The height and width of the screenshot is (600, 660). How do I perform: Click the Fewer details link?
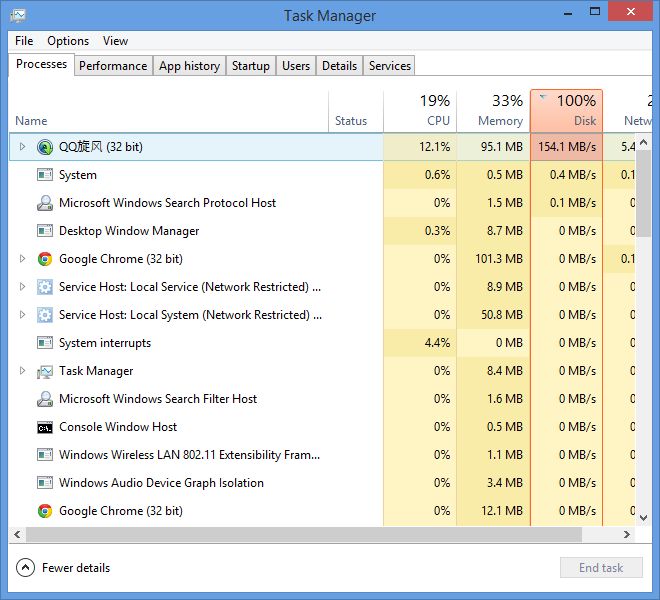pyautogui.click(x=76, y=568)
